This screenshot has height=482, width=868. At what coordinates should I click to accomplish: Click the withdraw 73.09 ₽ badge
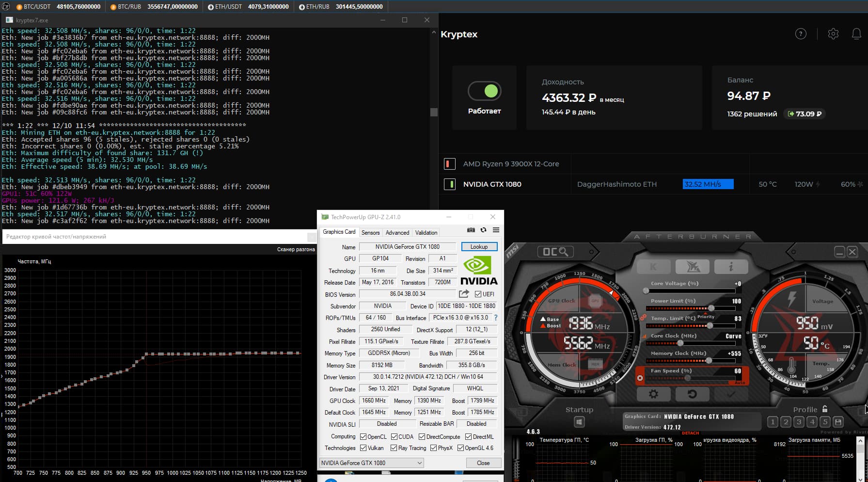pos(805,114)
